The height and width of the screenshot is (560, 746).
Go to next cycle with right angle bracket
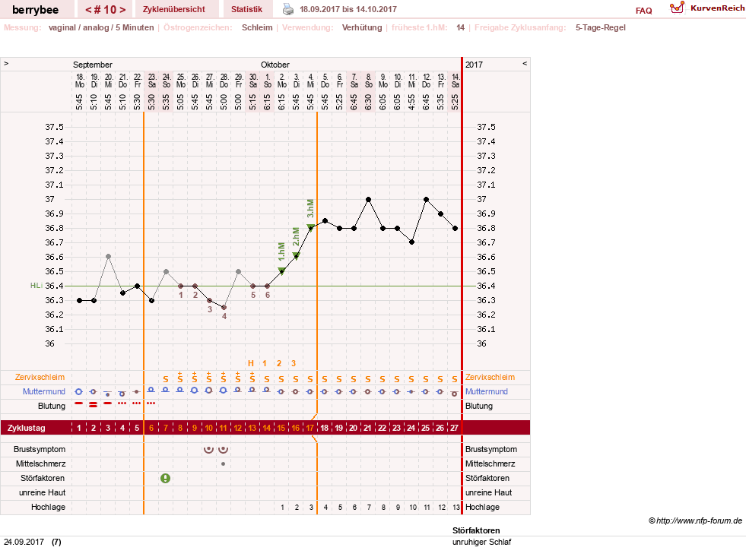point(122,10)
